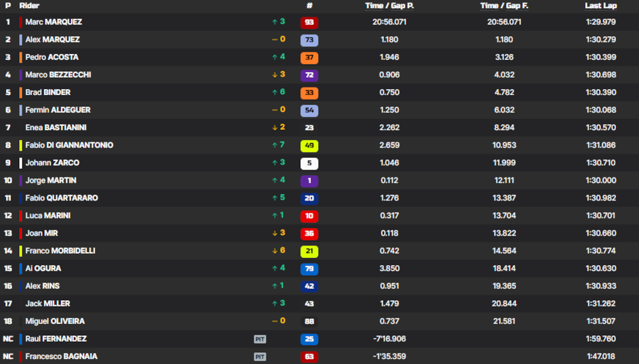The image size is (639, 364).
Task: Click Alex Marquez number 73 badge
Action: 309,40
